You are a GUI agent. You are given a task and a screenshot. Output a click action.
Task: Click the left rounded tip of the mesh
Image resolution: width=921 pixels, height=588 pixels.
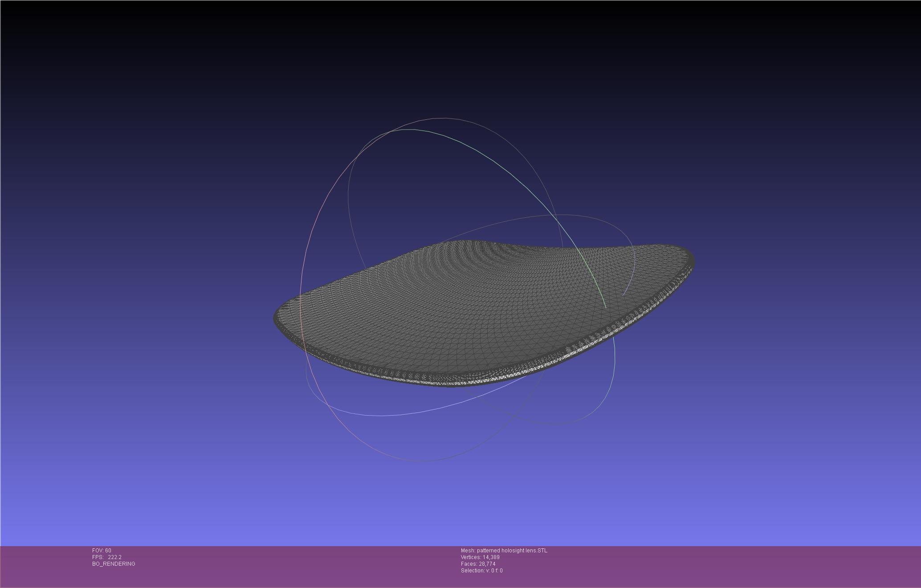click(x=278, y=317)
